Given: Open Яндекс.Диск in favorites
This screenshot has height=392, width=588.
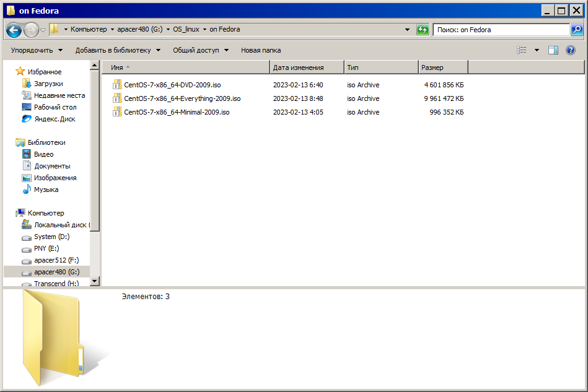Looking at the screenshot, I should [x=55, y=119].
